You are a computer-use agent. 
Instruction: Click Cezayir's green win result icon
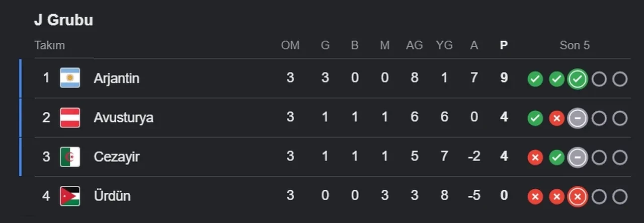tap(556, 158)
